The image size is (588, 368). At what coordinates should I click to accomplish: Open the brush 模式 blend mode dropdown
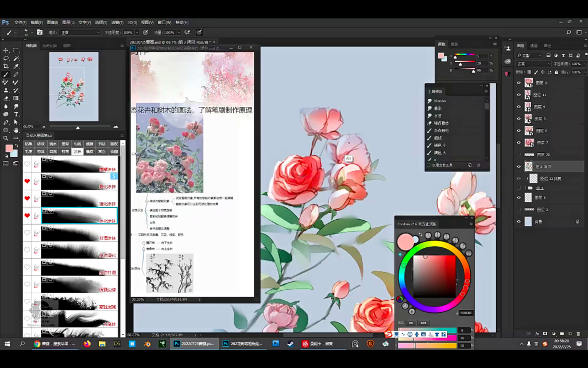pyautogui.click(x=80, y=33)
